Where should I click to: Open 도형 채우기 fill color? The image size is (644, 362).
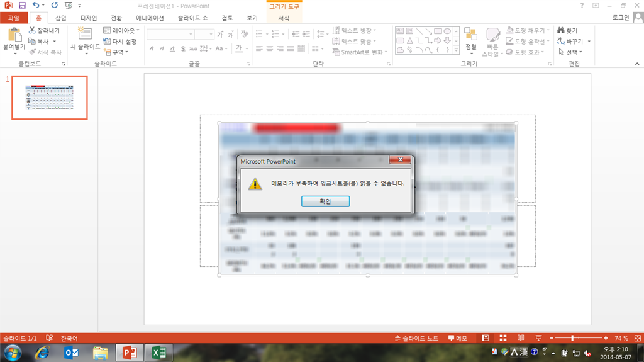[528, 30]
